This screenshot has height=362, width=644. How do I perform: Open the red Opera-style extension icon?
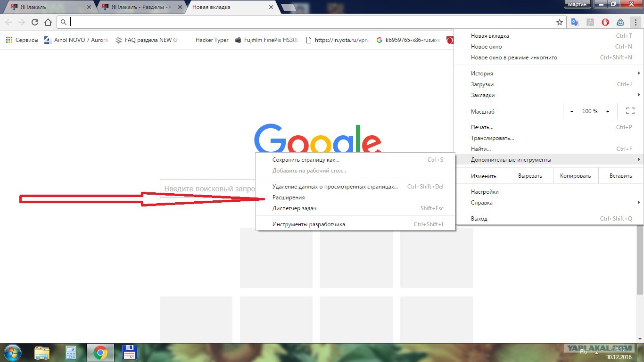[x=605, y=22]
